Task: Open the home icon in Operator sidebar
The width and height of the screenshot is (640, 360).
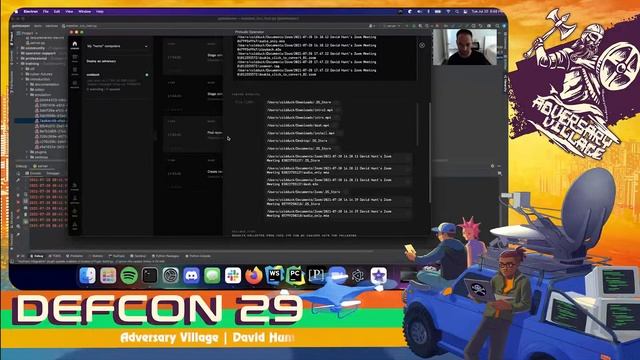Action: [75, 44]
